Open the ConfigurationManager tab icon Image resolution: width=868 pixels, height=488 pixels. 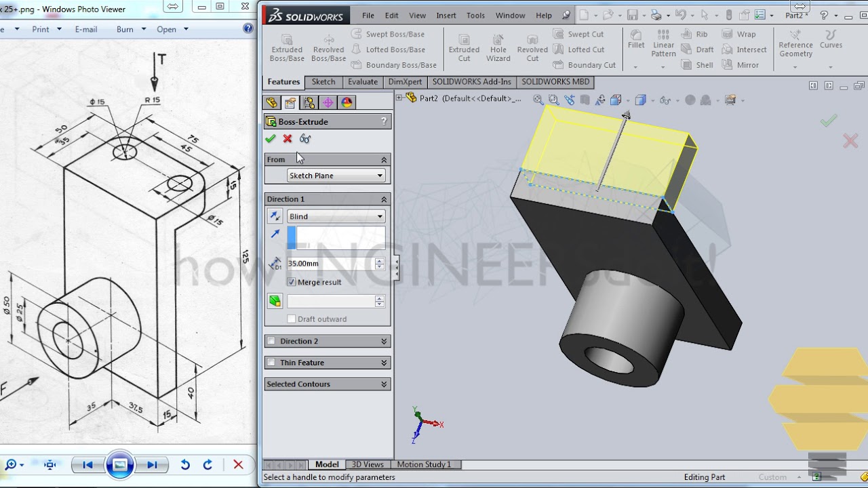coord(309,102)
